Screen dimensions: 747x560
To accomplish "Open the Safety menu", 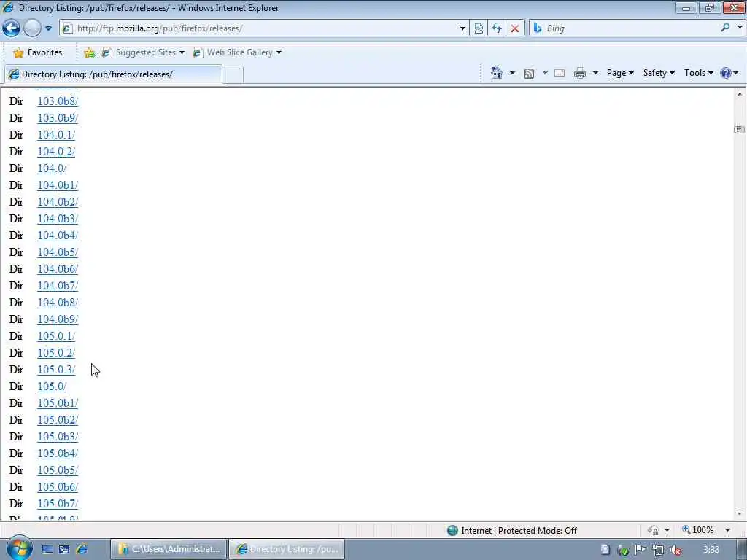I will point(659,73).
